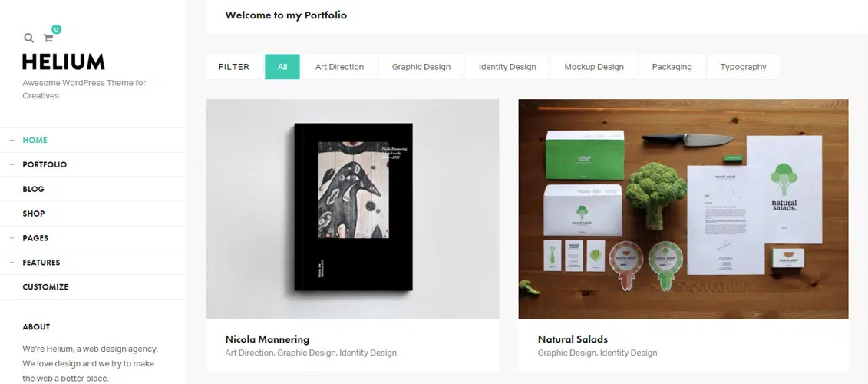Filter portfolio by Art Direction
This screenshot has width=868, height=384.
[x=339, y=67]
